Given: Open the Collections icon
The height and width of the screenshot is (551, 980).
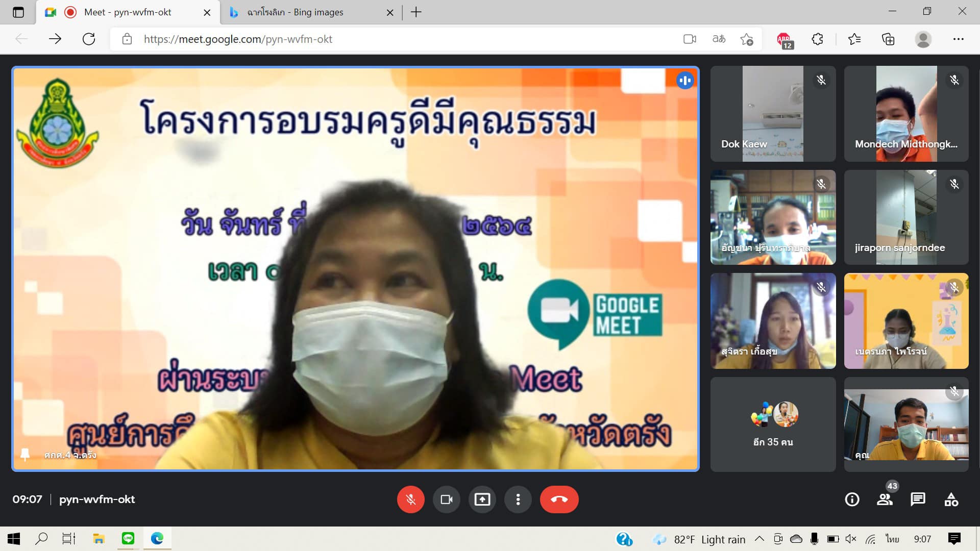Looking at the screenshot, I should click(x=888, y=39).
